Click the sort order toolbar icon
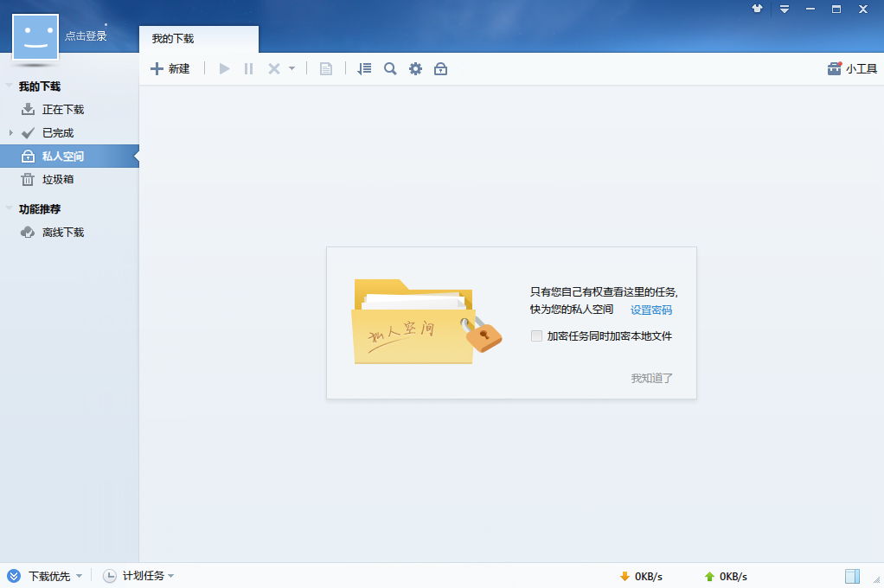Image resolution: width=884 pixels, height=588 pixels. 364,68
